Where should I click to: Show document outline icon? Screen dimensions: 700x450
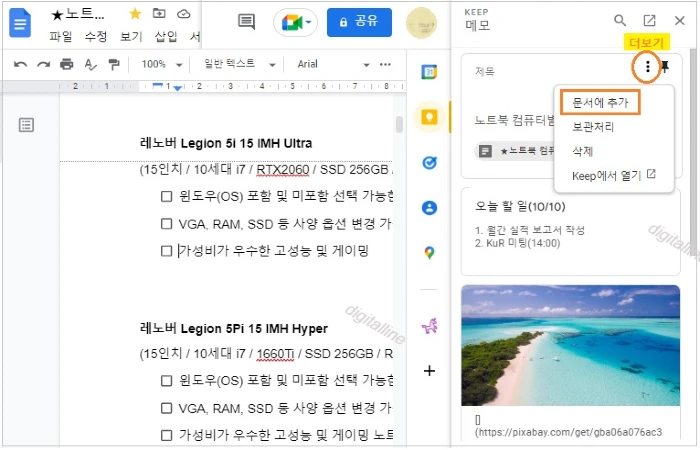26,125
